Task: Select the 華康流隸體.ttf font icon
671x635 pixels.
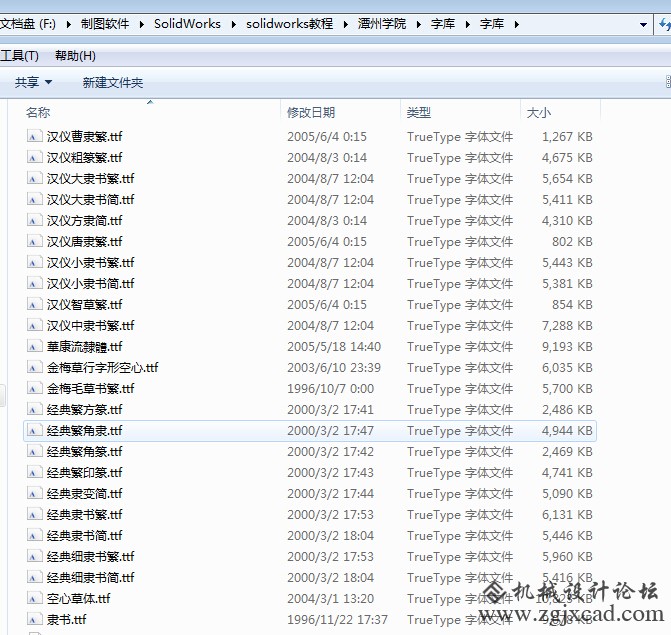Action: 35,346
